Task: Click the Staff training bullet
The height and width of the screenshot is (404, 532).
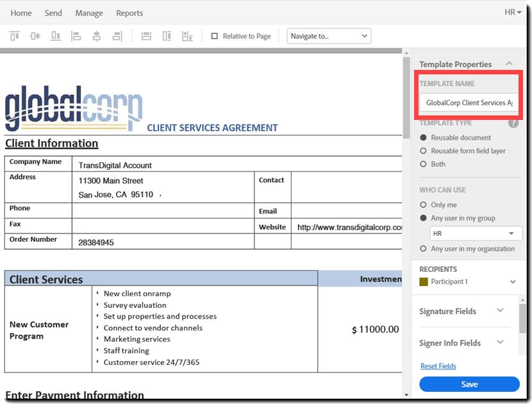Action: [126, 350]
